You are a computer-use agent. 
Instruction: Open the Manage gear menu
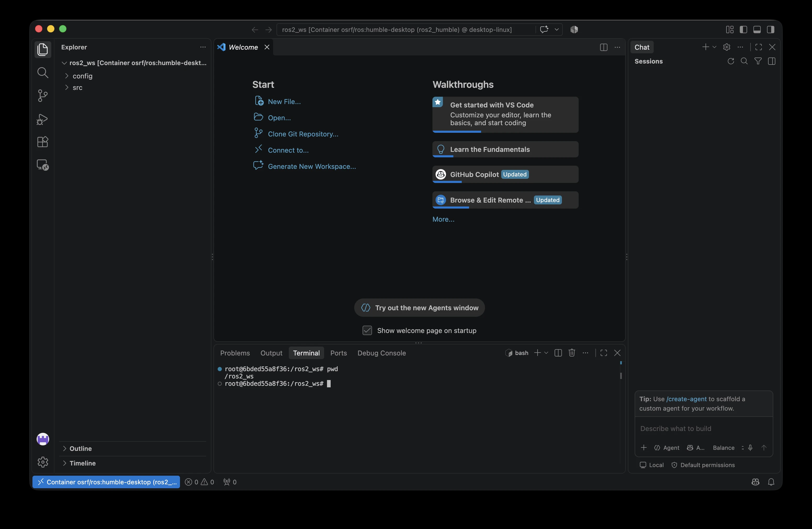pos(43,462)
